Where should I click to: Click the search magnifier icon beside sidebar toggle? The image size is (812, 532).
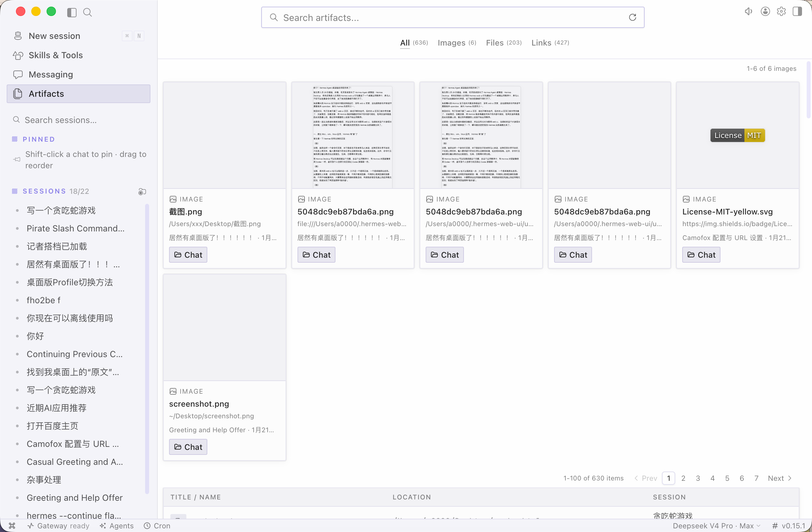tap(88, 13)
